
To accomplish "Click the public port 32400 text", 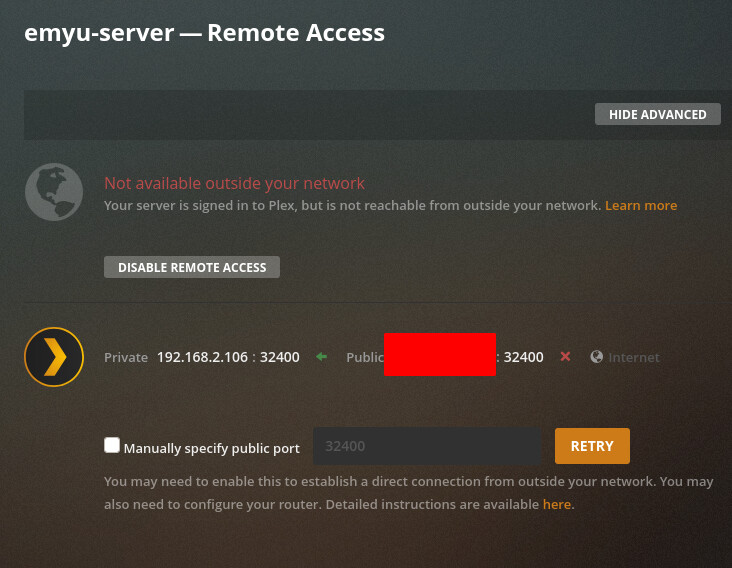I will pos(524,357).
